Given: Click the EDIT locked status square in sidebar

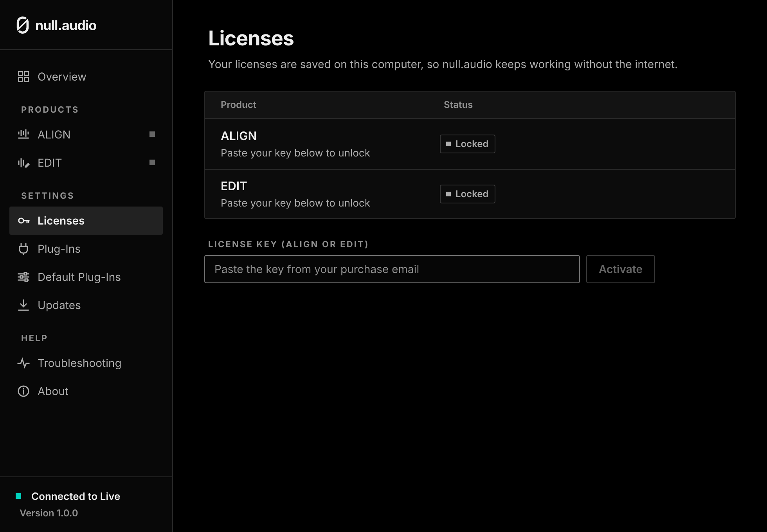Looking at the screenshot, I should coord(152,162).
